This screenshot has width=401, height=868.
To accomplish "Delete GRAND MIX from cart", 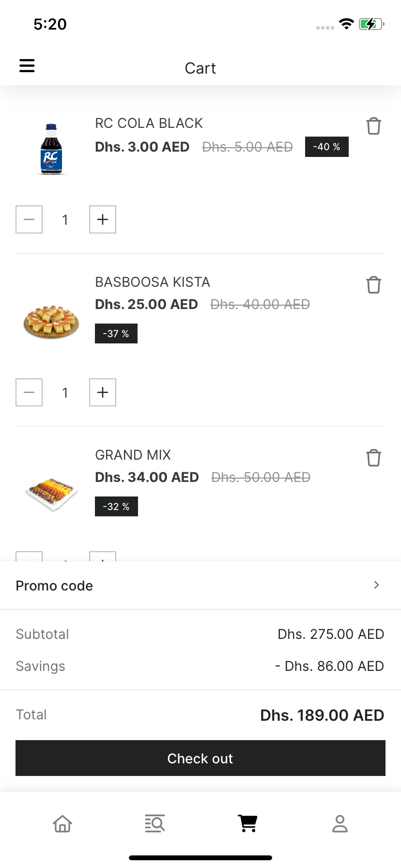I will click(x=373, y=458).
